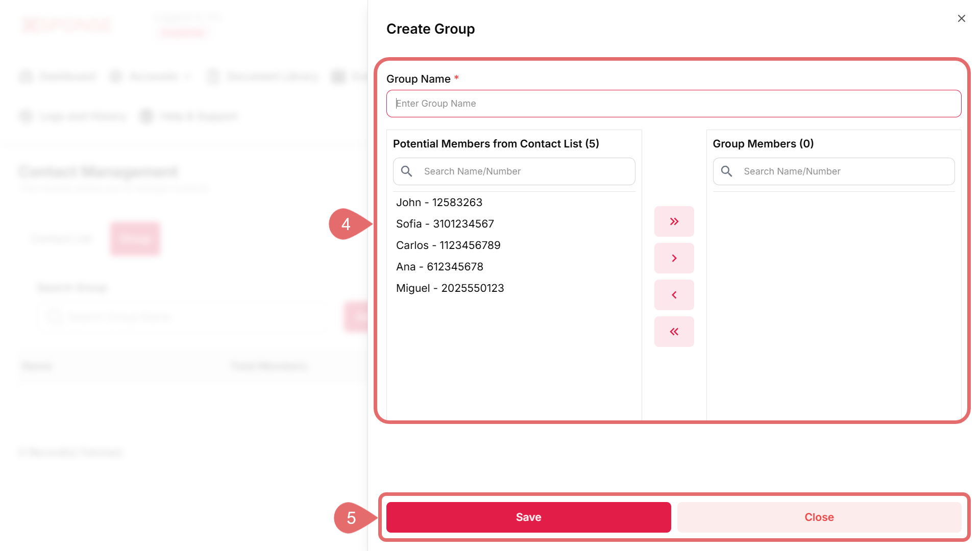Click the single right chevron add button

[674, 258]
